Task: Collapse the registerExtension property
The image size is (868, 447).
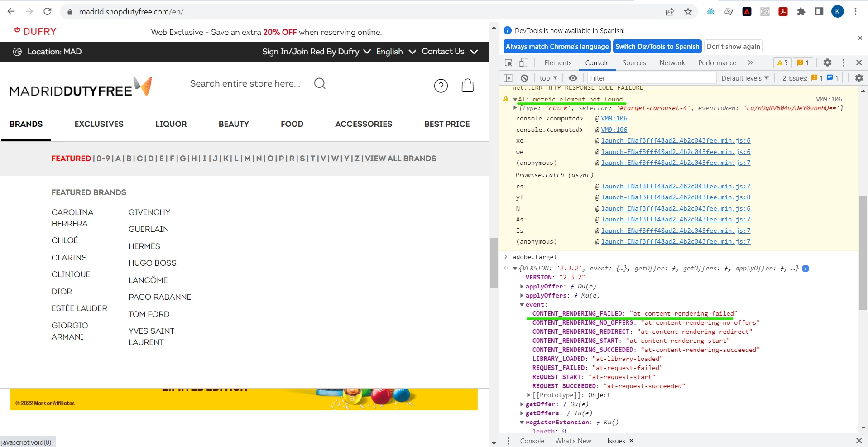Action: pyautogui.click(x=522, y=423)
